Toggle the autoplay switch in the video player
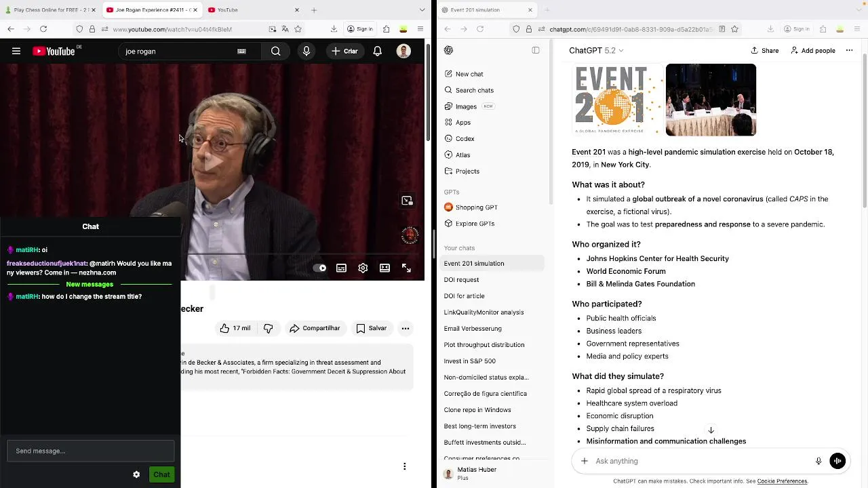Screen dimensions: 868x488 pos(320,268)
